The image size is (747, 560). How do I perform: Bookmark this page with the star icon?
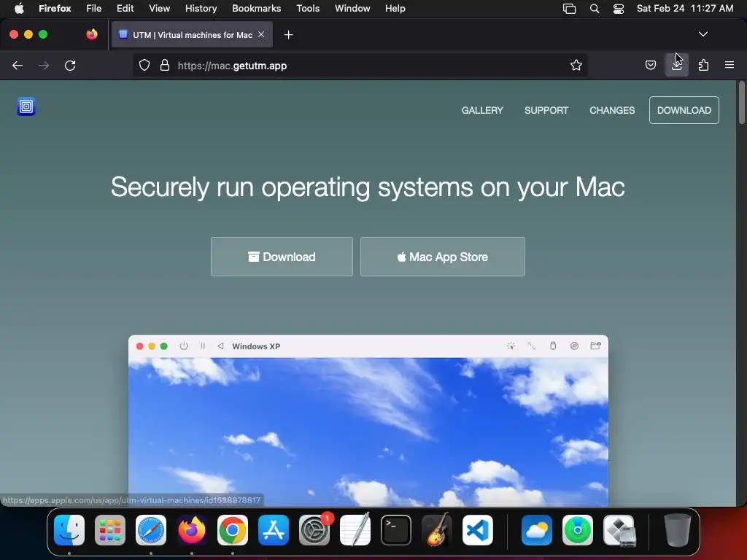pyautogui.click(x=576, y=65)
